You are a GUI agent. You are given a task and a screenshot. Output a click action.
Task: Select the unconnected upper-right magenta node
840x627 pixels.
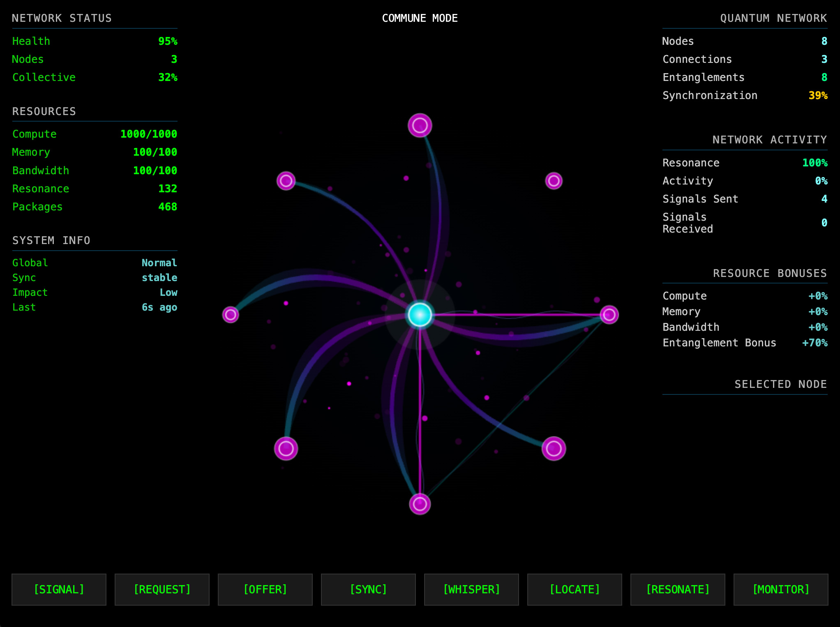click(x=554, y=181)
